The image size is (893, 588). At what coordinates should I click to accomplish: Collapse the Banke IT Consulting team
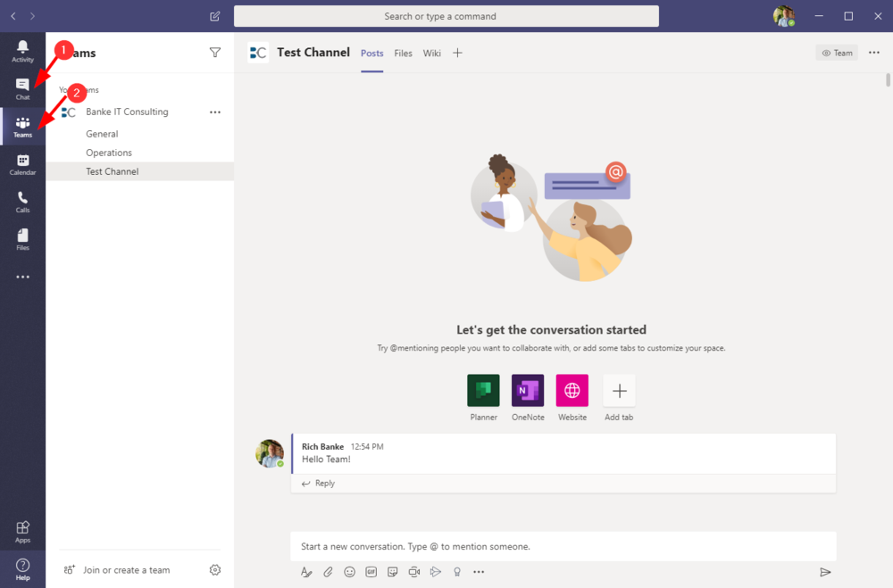[127, 112]
